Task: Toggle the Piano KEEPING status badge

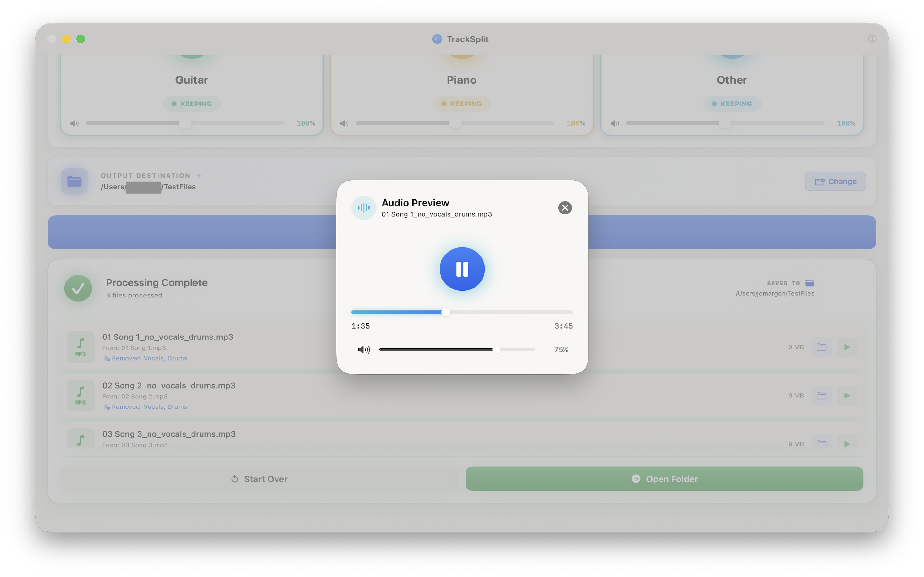Action: (462, 104)
